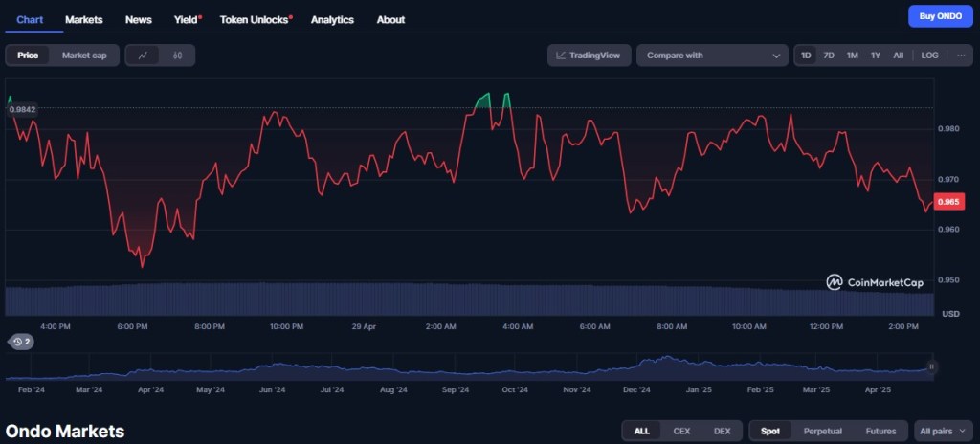Image resolution: width=980 pixels, height=444 pixels.
Task: Click the 2:00 PM axis label
Action: pos(902,326)
